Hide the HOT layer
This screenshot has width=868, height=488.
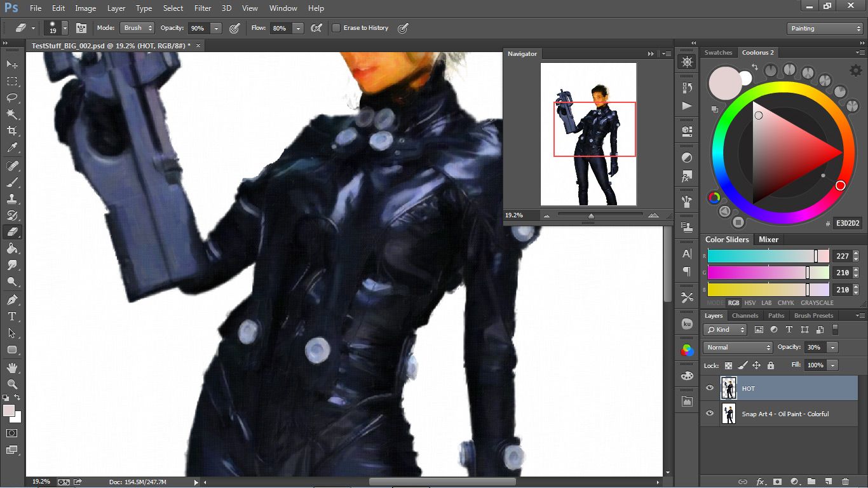(x=710, y=388)
